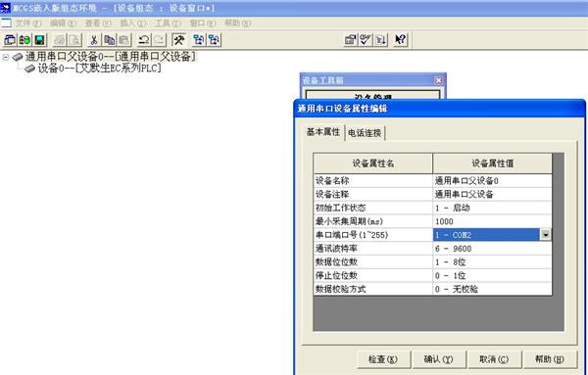Click the 数据位位数 property name cell
This screenshot has height=375, width=588.
click(x=372, y=261)
